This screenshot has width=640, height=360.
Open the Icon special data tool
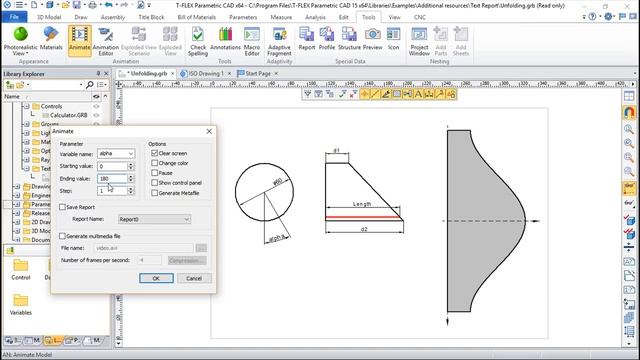point(393,39)
